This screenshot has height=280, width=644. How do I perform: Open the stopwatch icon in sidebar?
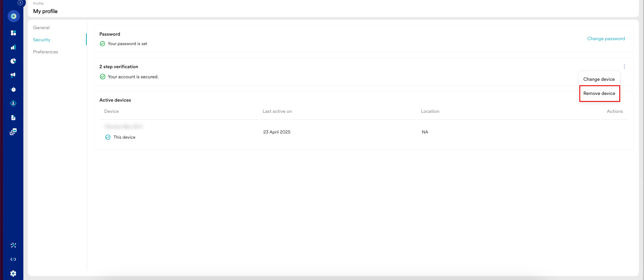click(13, 89)
